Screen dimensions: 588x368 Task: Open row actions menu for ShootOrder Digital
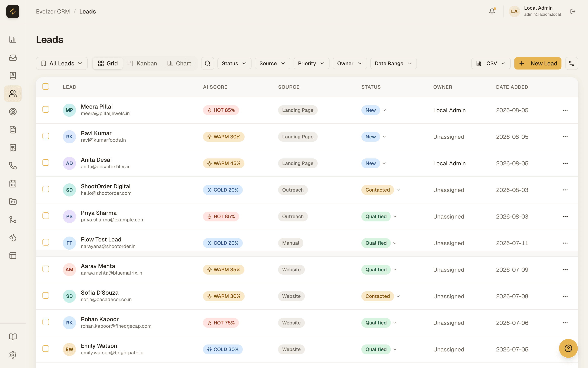(565, 190)
